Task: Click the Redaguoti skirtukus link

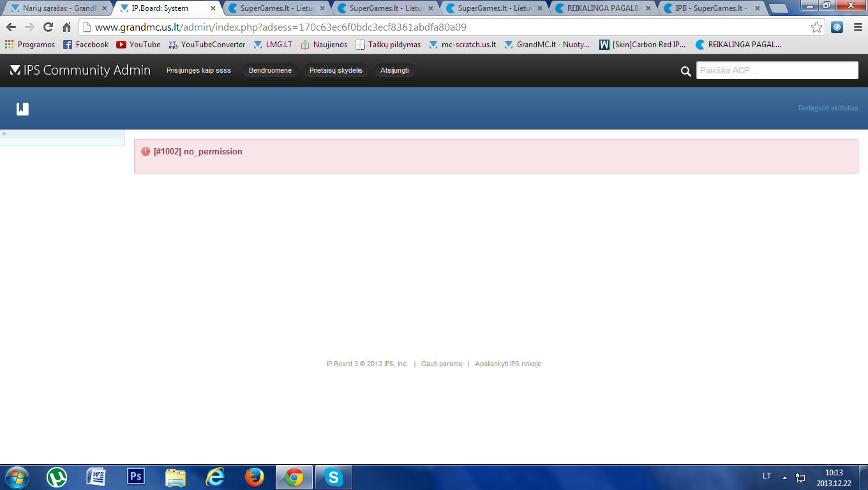Action: pos(828,108)
